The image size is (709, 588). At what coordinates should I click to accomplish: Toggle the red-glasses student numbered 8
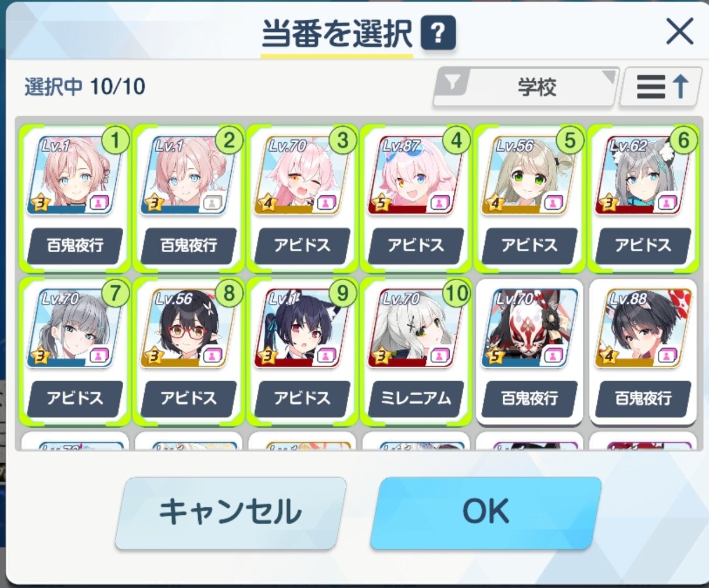click(x=188, y=350)
